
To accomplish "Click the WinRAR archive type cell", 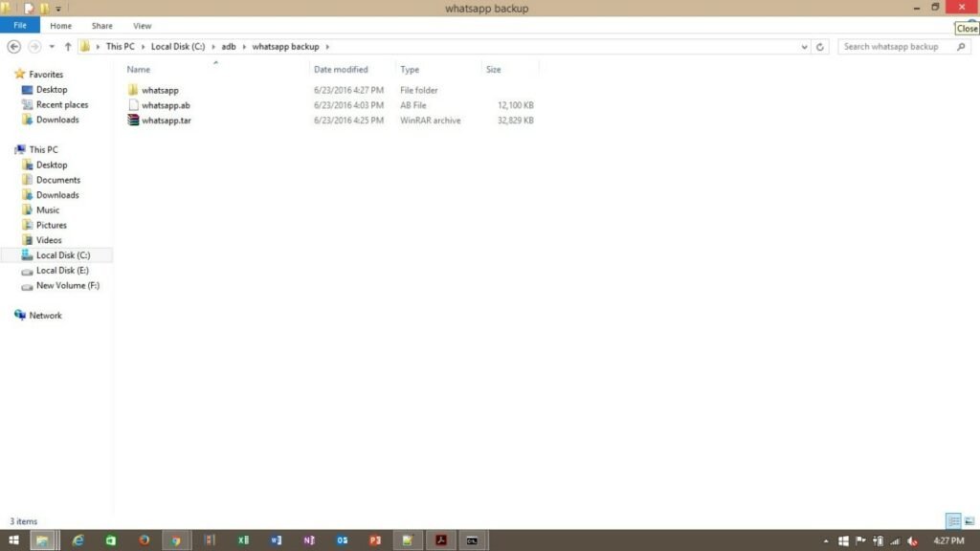I will click(x=430, y=120).
